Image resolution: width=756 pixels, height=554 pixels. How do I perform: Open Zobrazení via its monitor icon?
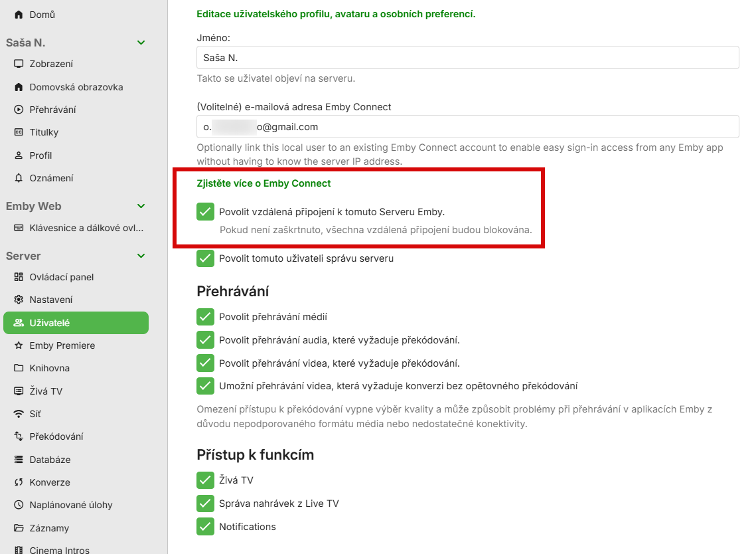[19, 64]
